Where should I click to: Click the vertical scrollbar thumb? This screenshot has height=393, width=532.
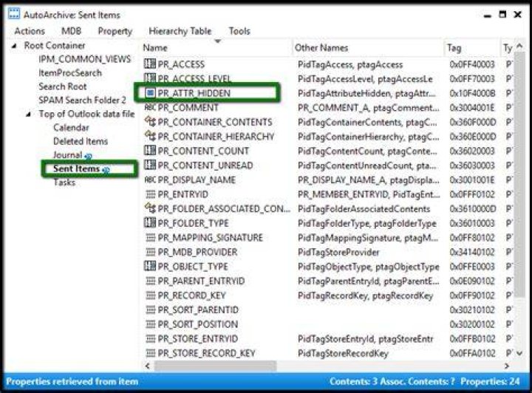(x=519, y=174)
